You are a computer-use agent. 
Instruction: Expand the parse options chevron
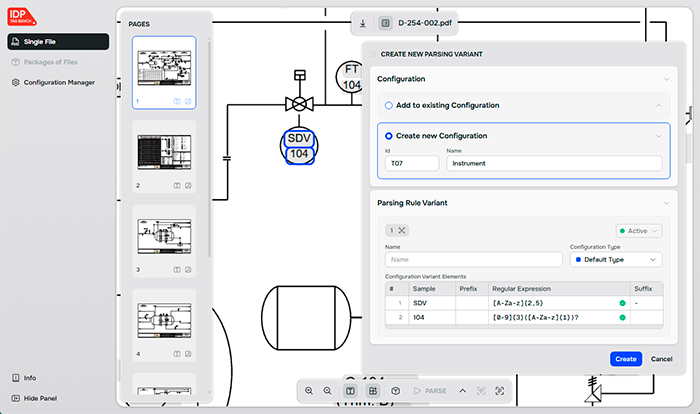tap(462, 391)
